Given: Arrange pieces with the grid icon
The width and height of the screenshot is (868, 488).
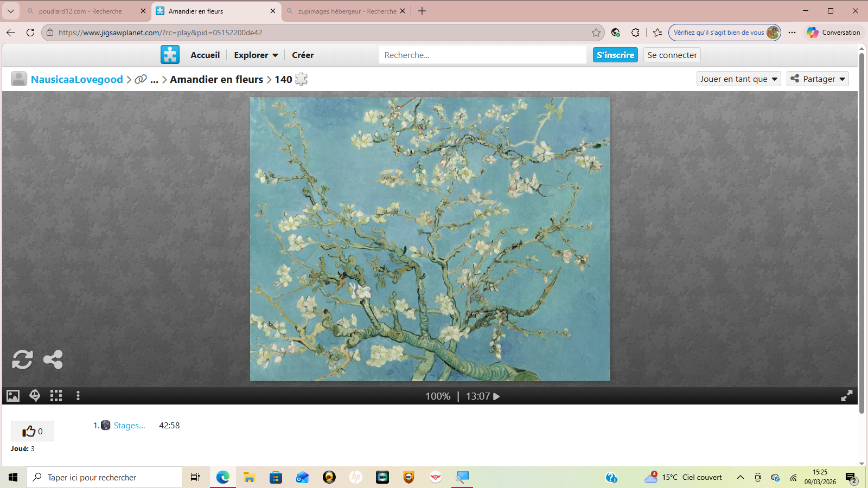Looking at the screenshot, I should pos(56,396).
